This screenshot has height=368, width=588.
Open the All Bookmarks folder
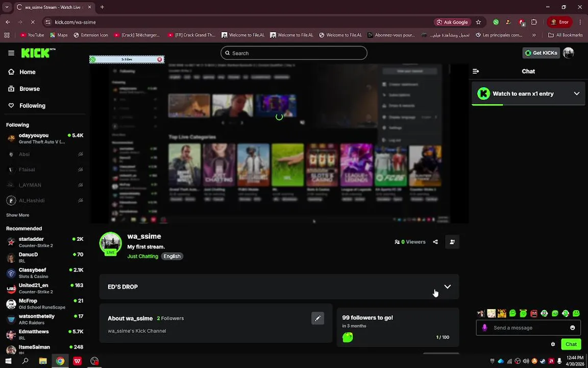pyautogui.click(x=566, y=35)
